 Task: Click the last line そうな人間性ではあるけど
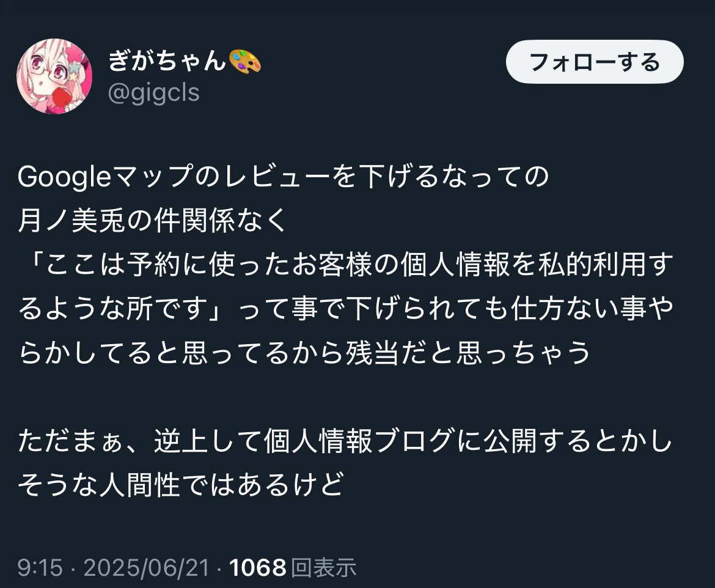[181, 485]
